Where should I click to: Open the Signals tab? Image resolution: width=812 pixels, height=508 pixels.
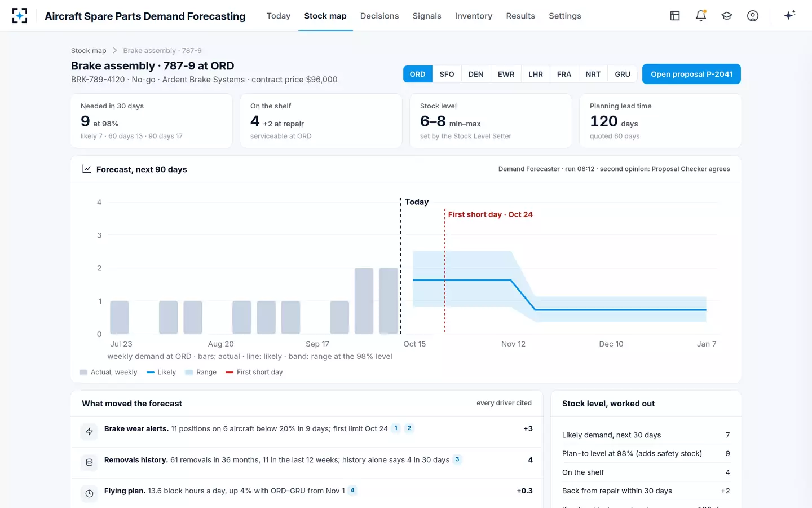point(427,16)
